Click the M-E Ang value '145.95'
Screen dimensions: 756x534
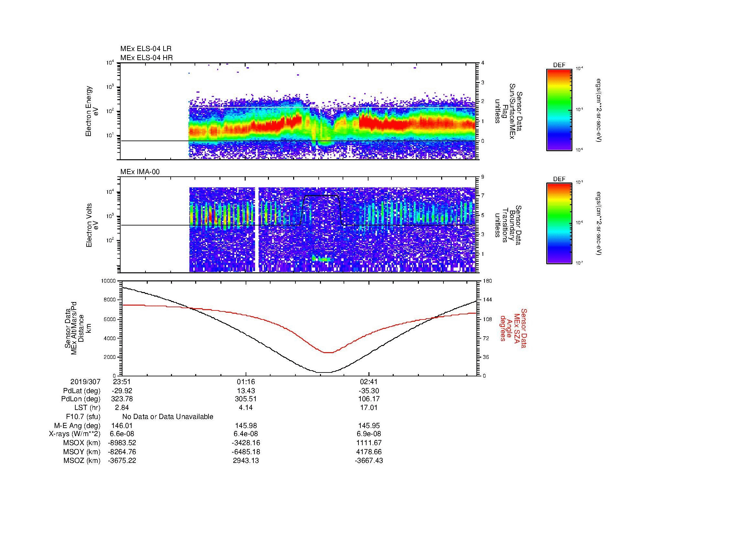369,425
